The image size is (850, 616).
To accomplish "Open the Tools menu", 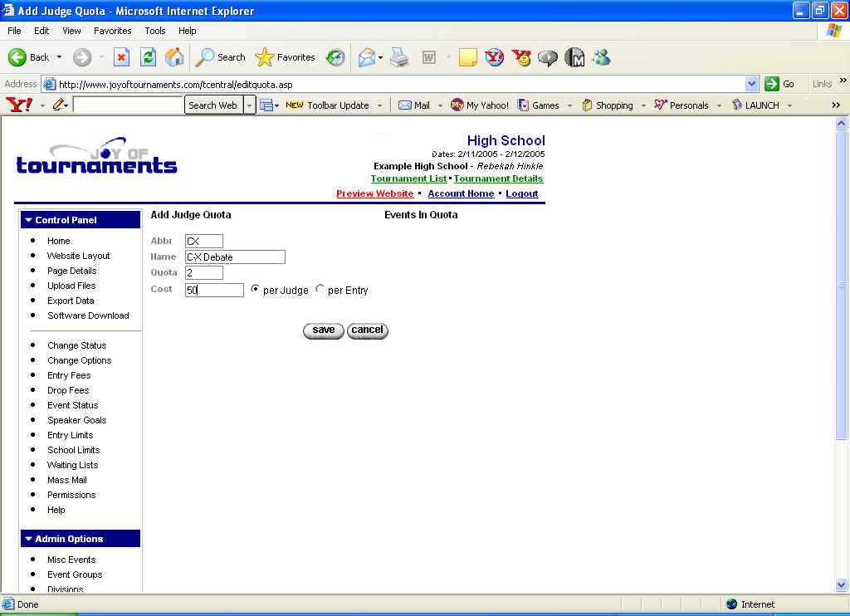I will point(155,31).
